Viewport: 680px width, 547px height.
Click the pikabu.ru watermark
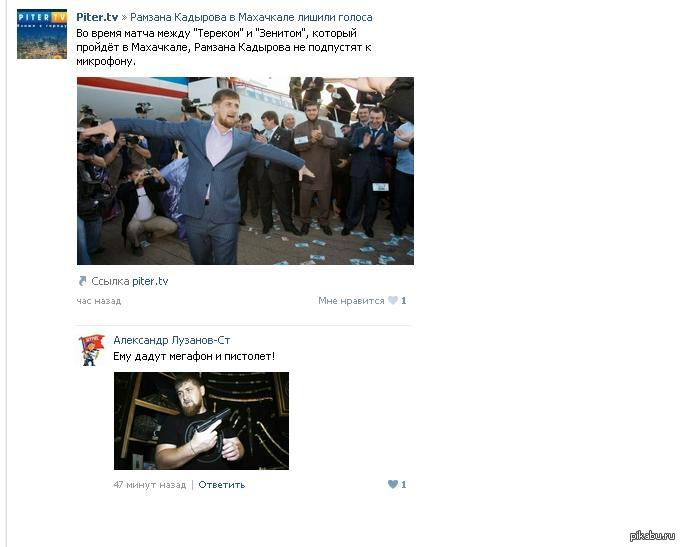[652, 536]
